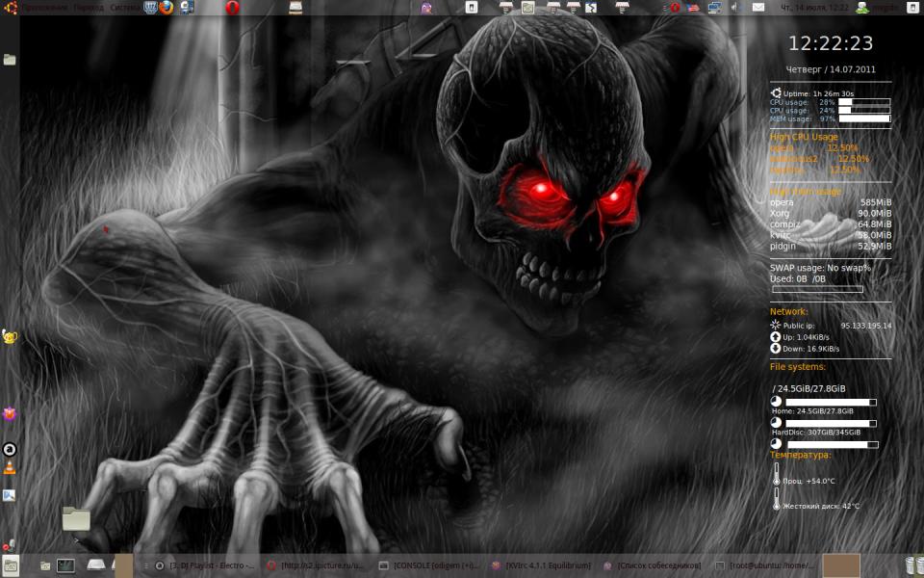This screenshot has width=924, height=578.
Task: Click the MEM usage 97% progress bar
Action: pos(864,118)
